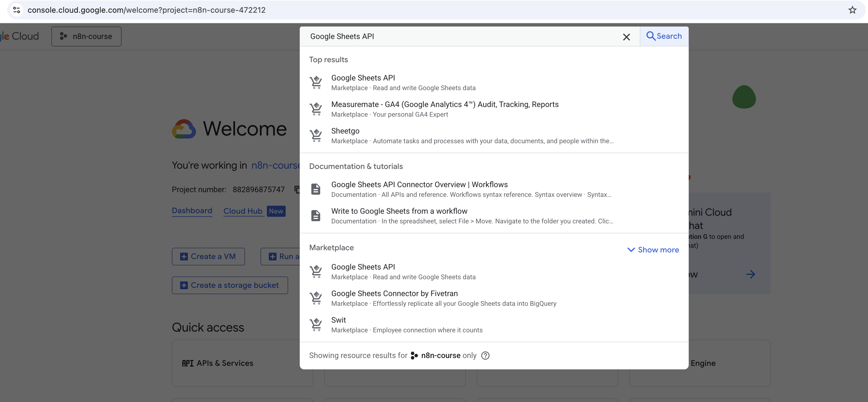Viewport: 868px width, 402px height.
Task: Click the Create a VM button
Action: coord(208,257)
